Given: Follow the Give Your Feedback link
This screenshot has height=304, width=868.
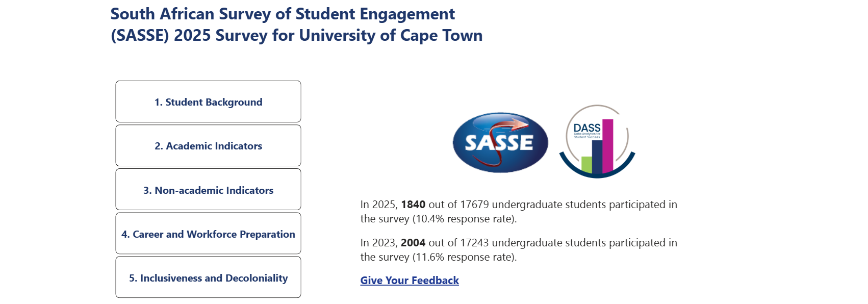Looking at the screenshot, I should coord(410,281).
